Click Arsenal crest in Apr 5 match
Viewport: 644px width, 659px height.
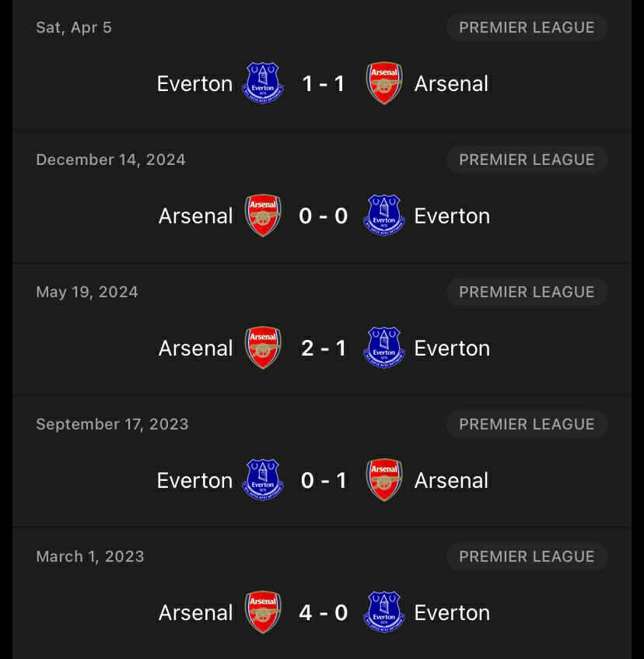point(384,83)
